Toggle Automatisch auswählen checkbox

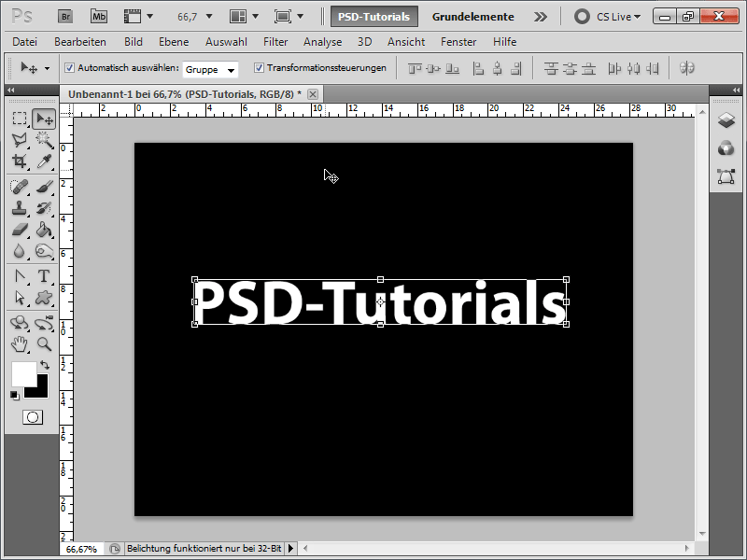(x=69, y=68)
